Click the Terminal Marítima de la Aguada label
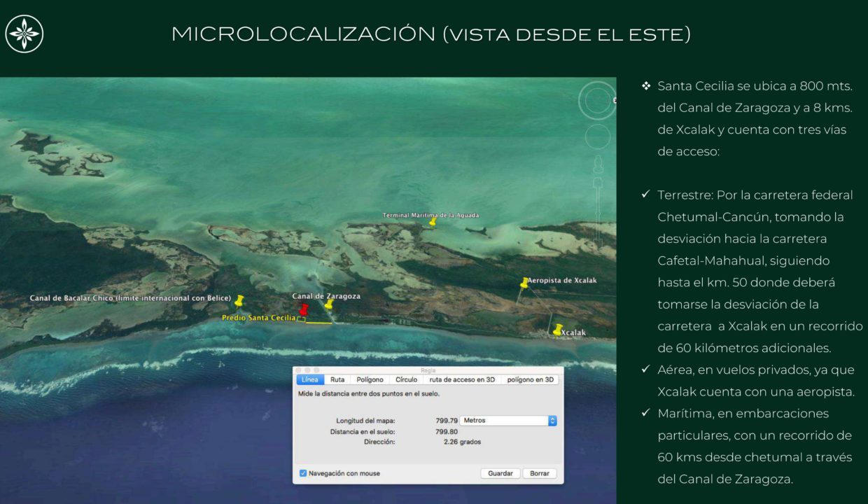 click(430, 215)
